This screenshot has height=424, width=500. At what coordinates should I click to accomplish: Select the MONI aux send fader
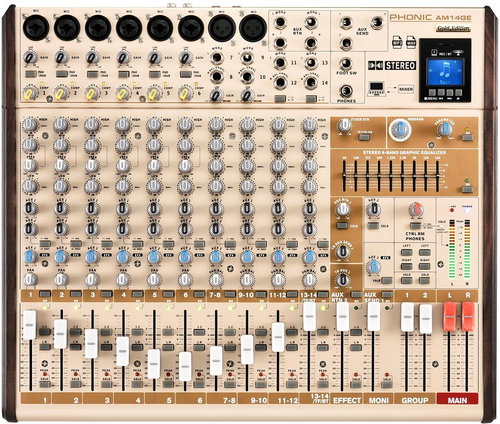374,316
